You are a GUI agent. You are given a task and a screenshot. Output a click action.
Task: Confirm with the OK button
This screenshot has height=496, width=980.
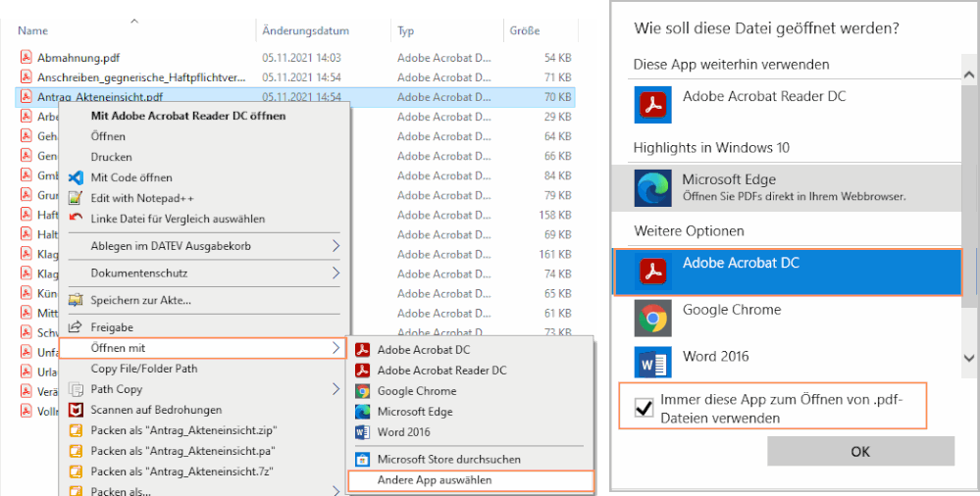tap(860, 451)
